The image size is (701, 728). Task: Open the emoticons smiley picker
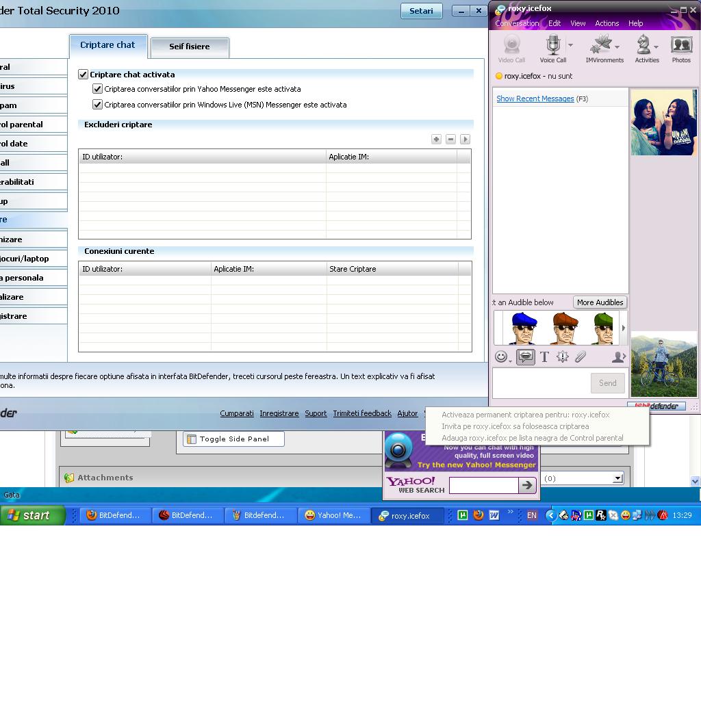click(501, 356)
